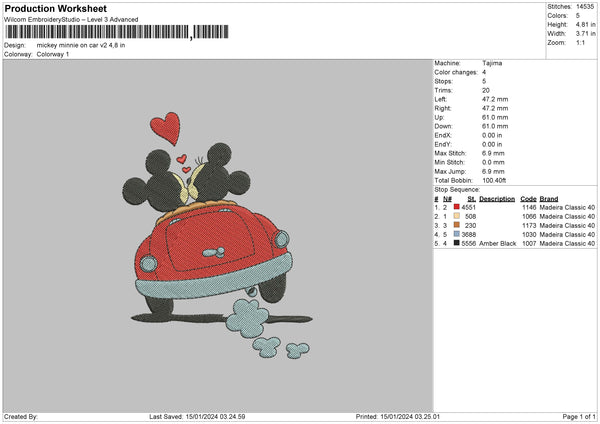Click the 'Max Stitch:' label

[x=450, y=153]
